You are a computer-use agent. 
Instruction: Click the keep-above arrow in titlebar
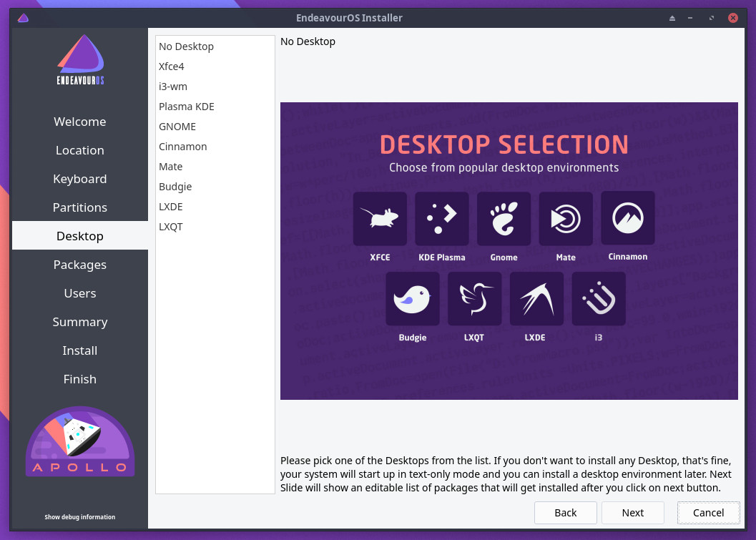[x=672, y=19]
